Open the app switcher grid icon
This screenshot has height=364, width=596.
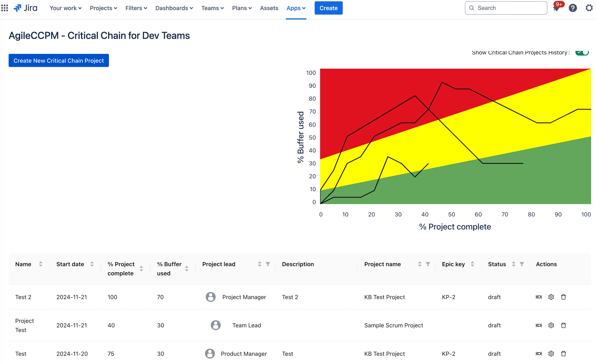tap(5, 8)
